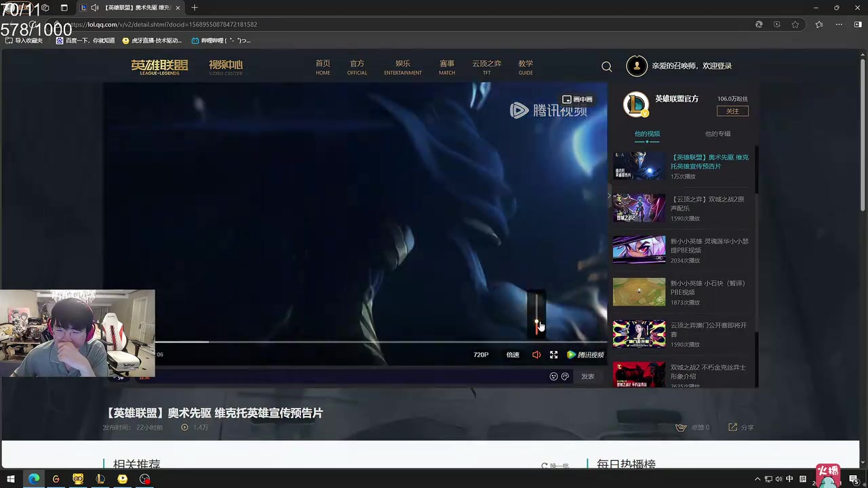Click the 点赞 thumbs-up like icon
Screen dimensions: 868x488
click(x=681, y=428)
